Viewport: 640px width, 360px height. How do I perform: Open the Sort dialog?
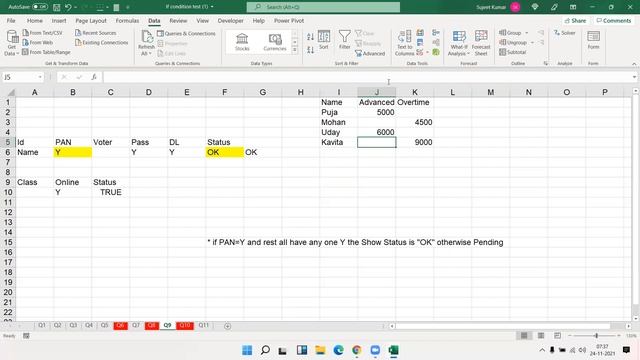click(x=324, y=40)
